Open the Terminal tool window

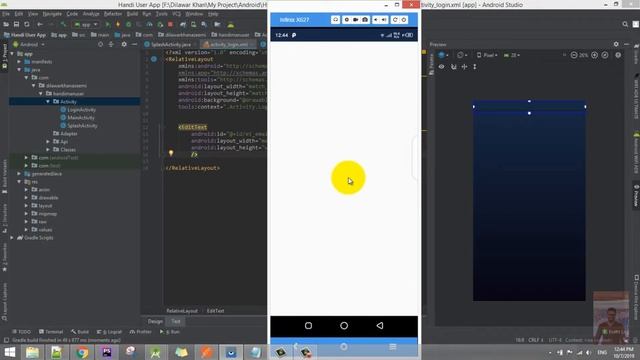tap(51, 332)
